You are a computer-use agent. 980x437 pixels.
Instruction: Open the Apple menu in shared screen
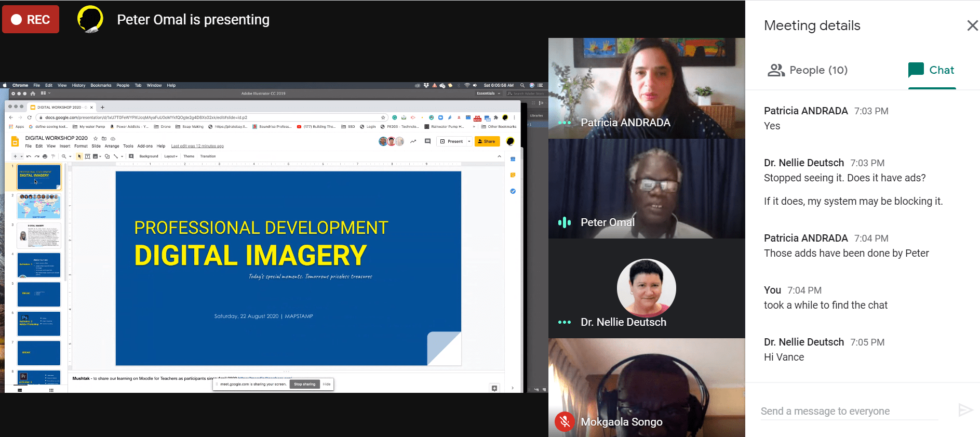(5, 85)
